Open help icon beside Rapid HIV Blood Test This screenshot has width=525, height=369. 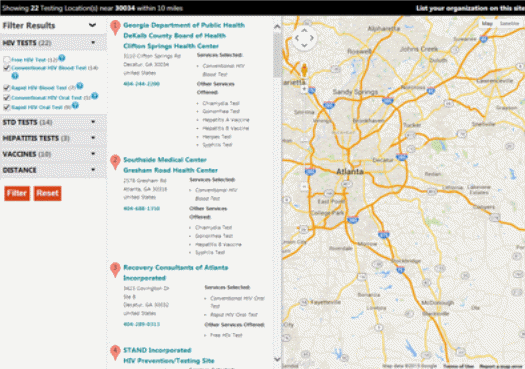tap(80, 86)
